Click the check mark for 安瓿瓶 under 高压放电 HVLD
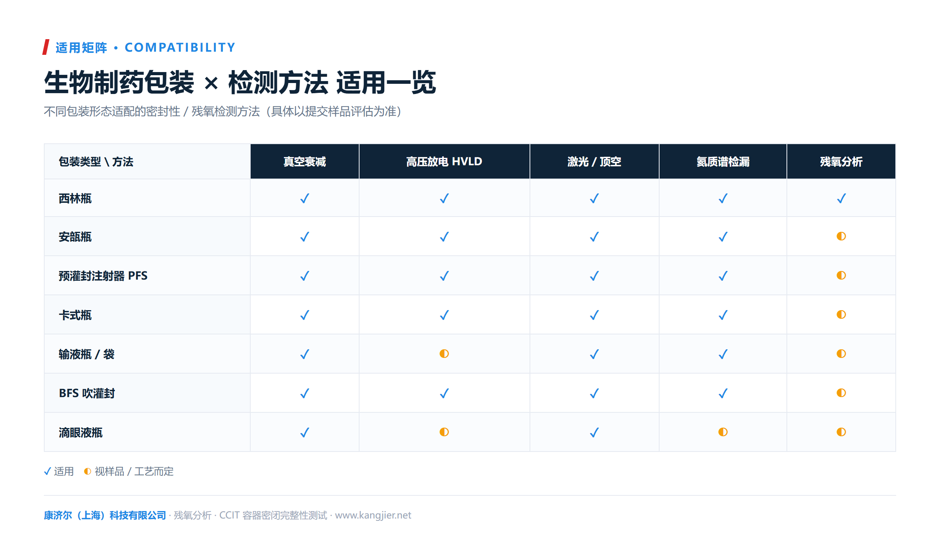The image size is (940, 560). (x=444, y=237)
